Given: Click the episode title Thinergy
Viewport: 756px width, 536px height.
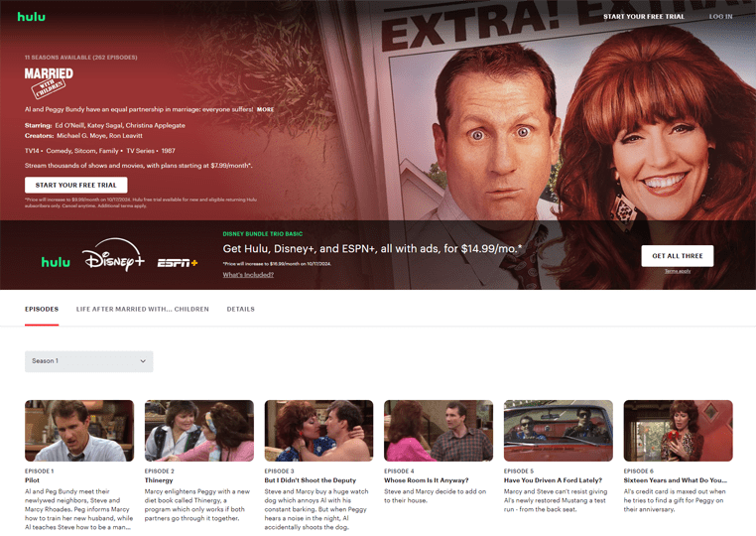Looking at the screenshot, I should click(x=159, y=480).
